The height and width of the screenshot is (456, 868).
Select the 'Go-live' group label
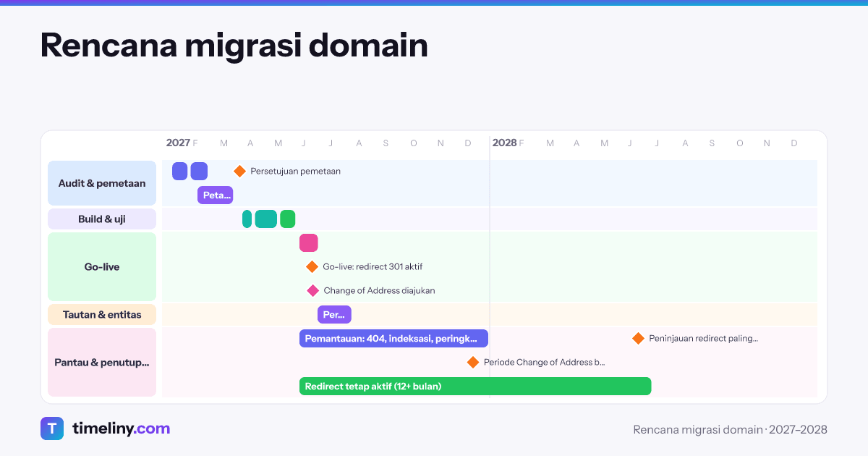click(102, 266)
